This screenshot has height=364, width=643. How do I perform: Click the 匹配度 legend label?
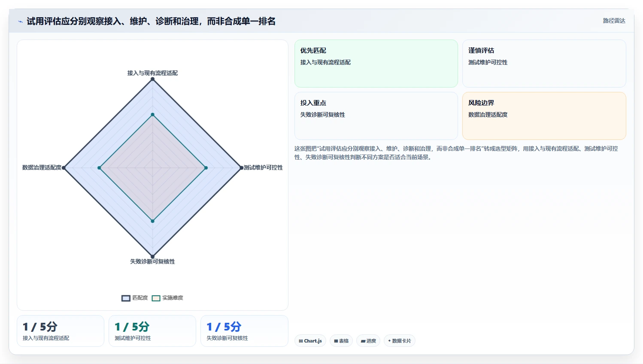[x=140, y=298]
